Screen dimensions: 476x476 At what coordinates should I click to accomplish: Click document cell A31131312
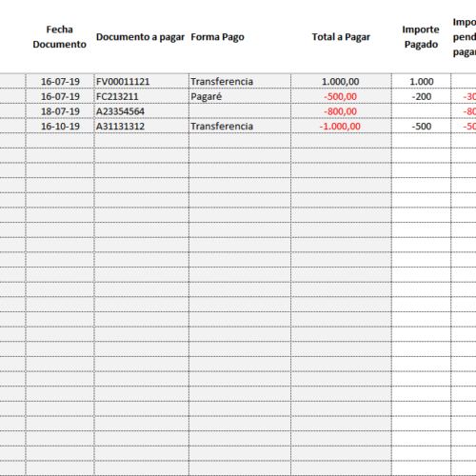pyautogui.click(x=142, y=126)
